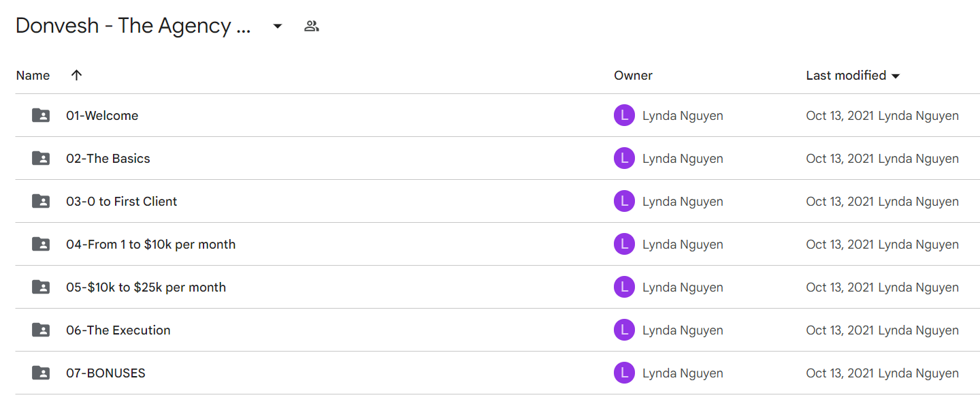The width and height of the screenshot is (980, 419).
Task: Click the owner avatar in 07-BONUSES row
Action: tap(624, 373)
